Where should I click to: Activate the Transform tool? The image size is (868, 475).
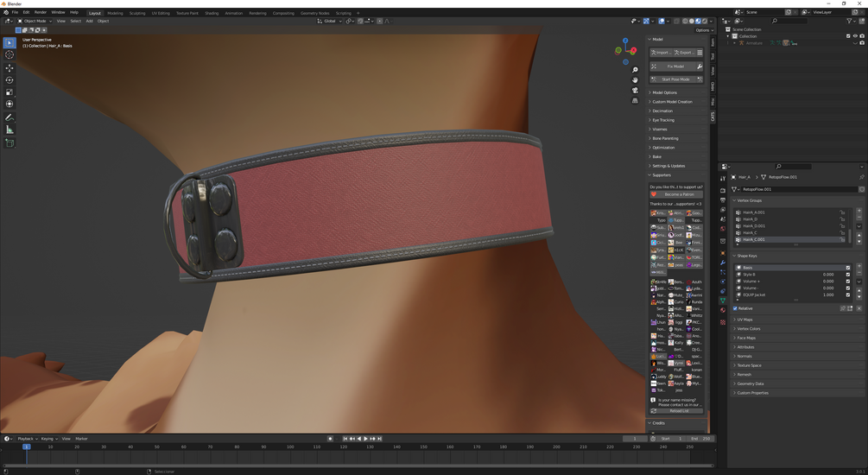(x=10, y=104)
